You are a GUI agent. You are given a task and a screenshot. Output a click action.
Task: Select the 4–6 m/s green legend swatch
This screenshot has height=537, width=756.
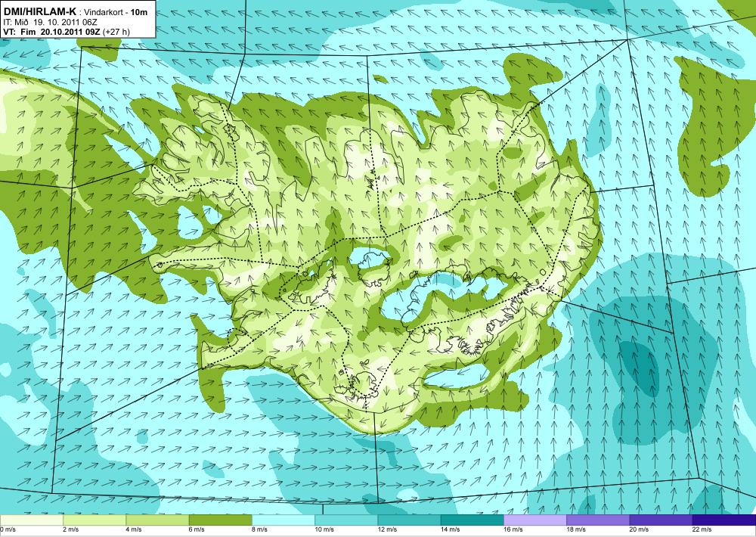[157, 520]
